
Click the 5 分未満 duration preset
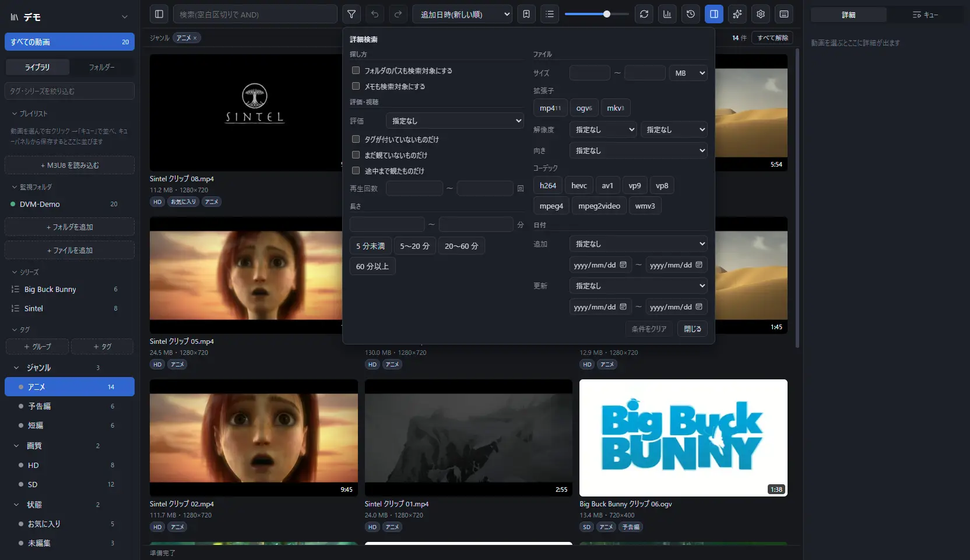(x=371, y=246)
